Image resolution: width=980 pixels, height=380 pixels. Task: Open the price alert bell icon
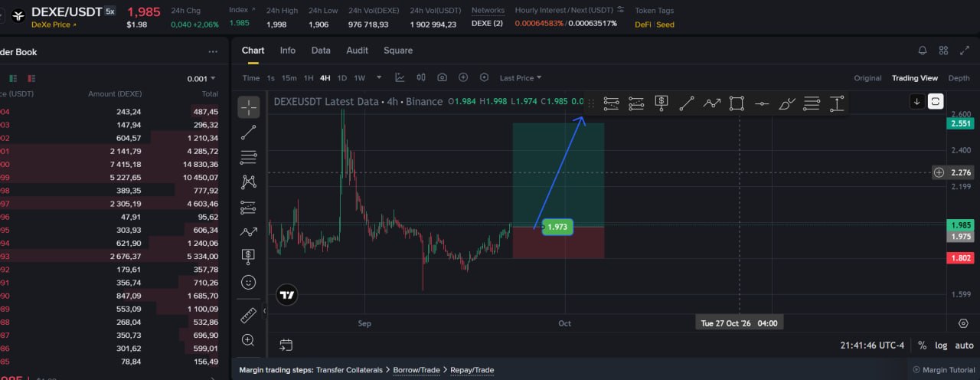coord(923,51)
